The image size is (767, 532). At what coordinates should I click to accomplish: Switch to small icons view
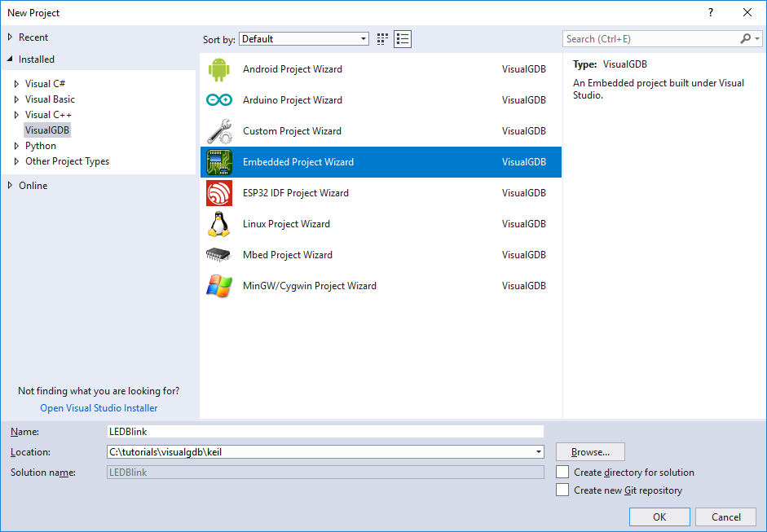pos(382,39)
